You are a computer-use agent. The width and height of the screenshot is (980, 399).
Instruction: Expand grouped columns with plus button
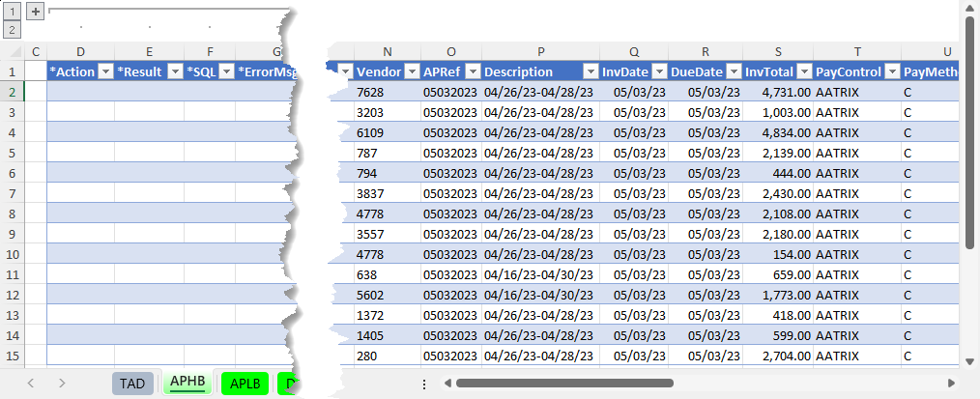[x=36, y=11]
